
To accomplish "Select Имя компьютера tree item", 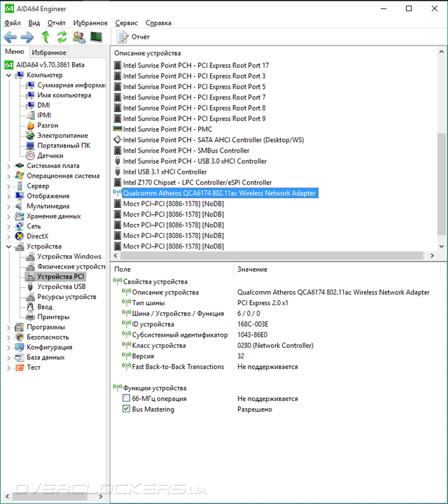I will coord(64,95).
